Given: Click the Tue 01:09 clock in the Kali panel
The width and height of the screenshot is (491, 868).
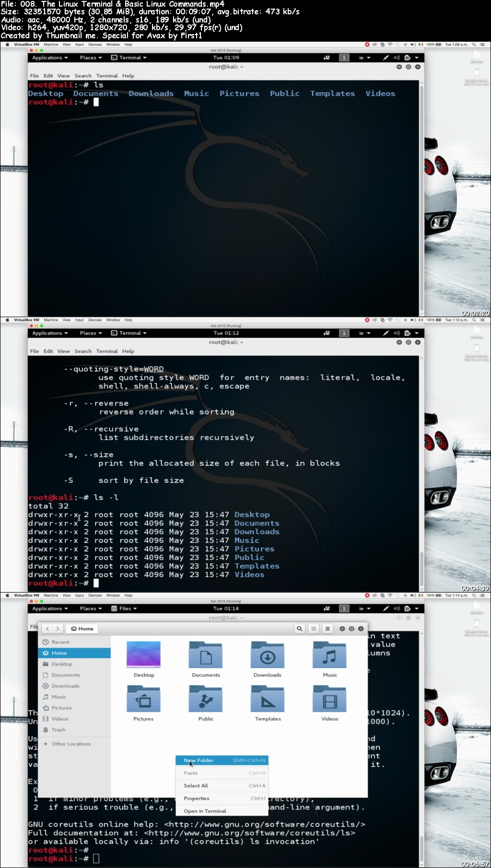Looking at the screenshot, I should (226, 57).
